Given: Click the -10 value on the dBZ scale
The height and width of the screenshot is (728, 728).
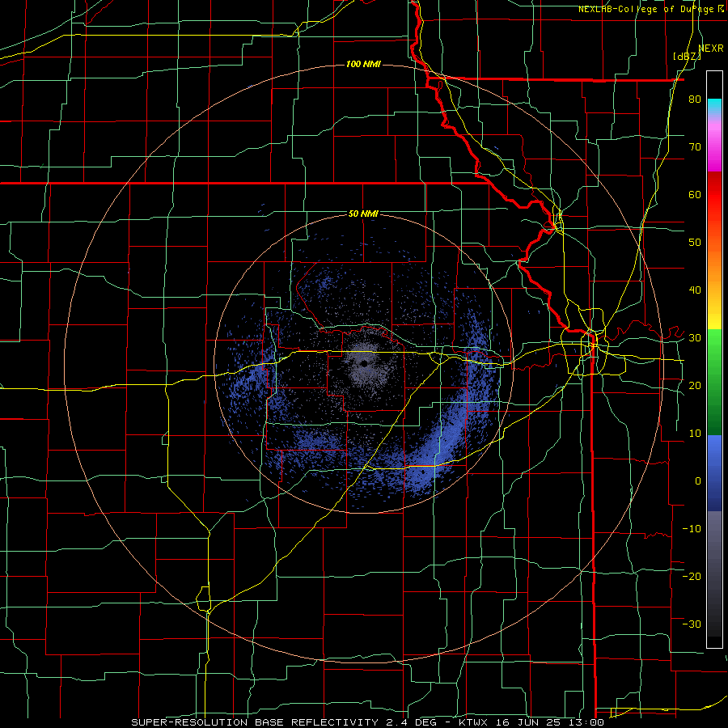Looking at the screenshot, I should click(692, 528).
